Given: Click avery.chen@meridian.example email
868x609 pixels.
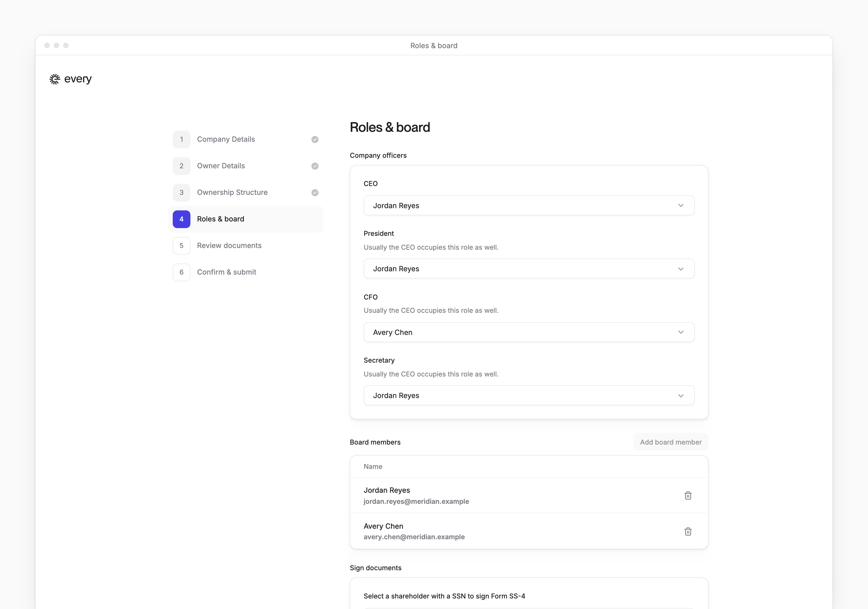Looking at the screenshot, I should pos(414,537).
